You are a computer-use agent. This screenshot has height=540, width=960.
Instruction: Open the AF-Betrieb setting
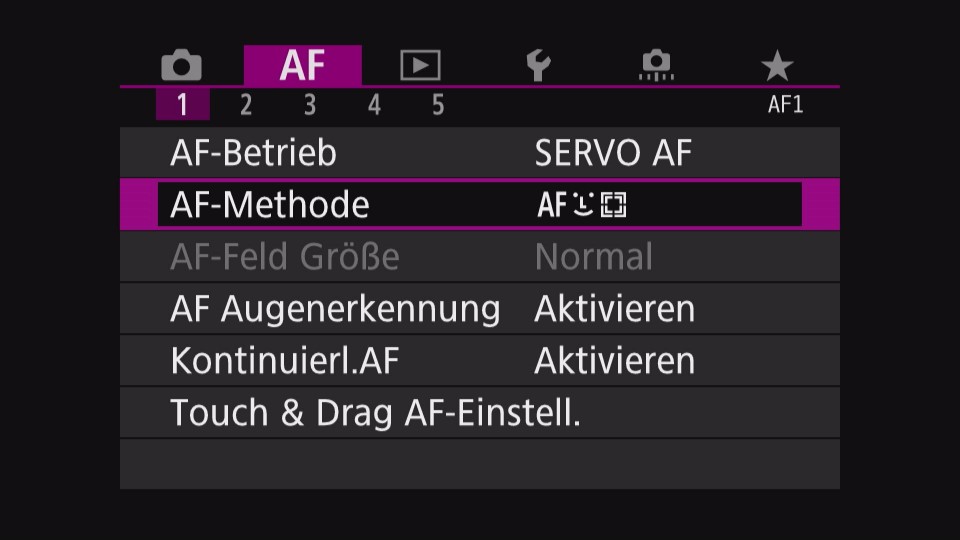(479, 152)
